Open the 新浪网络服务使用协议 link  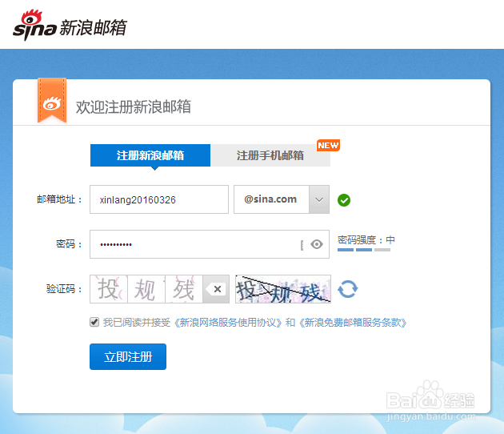(228, 323)
